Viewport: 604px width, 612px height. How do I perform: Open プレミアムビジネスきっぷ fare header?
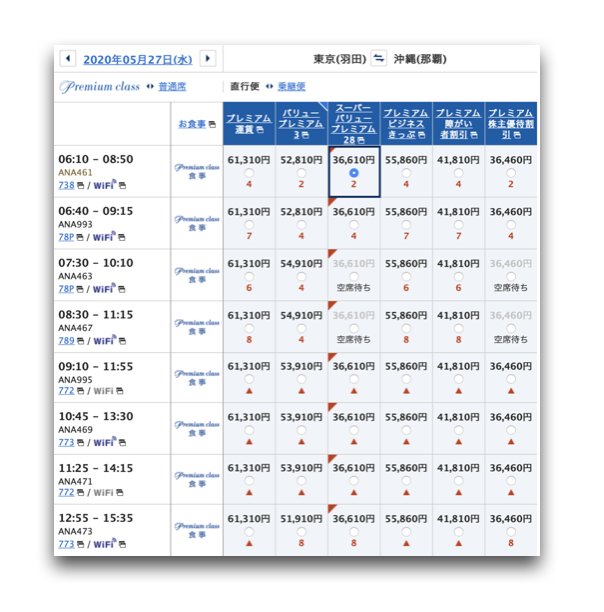pyautogui.click(x=406, y=124)
